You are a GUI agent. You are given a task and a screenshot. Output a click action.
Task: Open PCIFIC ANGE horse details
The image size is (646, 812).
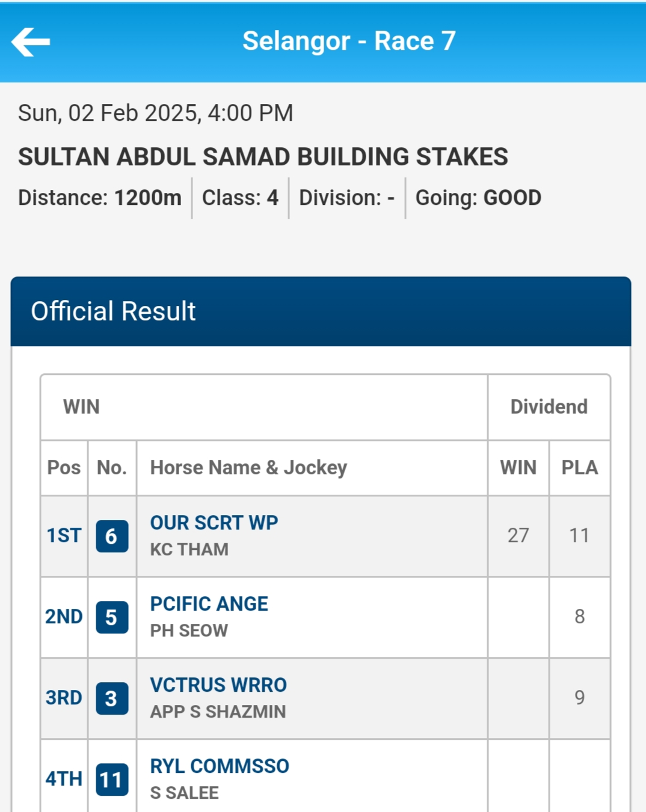[209, 604]
